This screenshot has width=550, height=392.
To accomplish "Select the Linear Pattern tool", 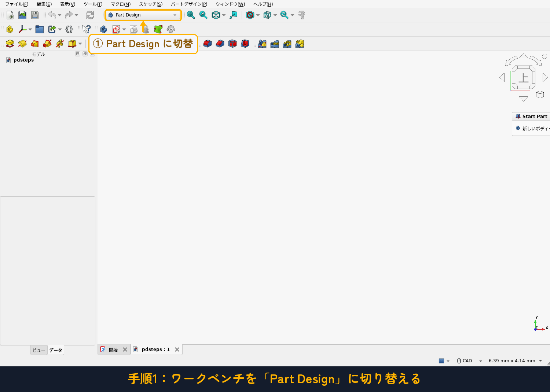I will pos(275,44).
